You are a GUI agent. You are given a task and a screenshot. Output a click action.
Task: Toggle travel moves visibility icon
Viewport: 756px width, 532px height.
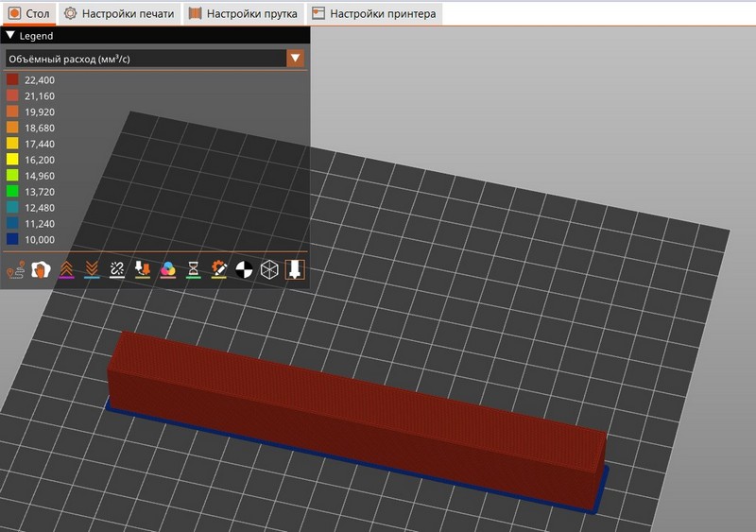coord(15,270)
